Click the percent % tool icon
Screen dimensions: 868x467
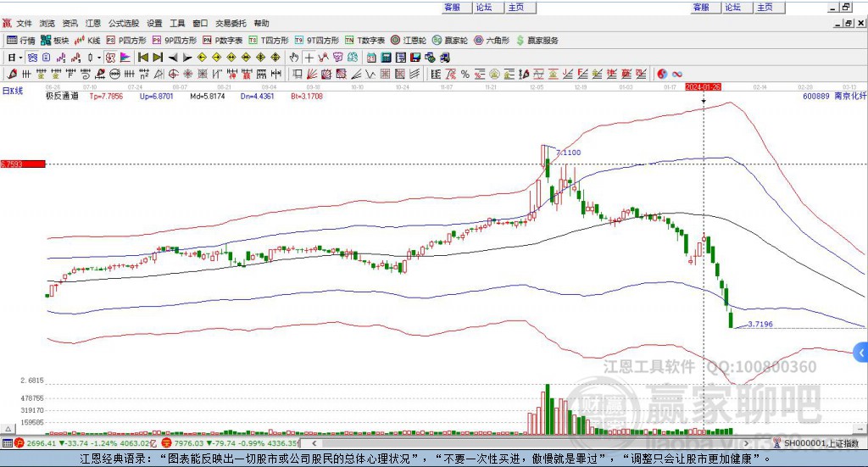(465, 74)
